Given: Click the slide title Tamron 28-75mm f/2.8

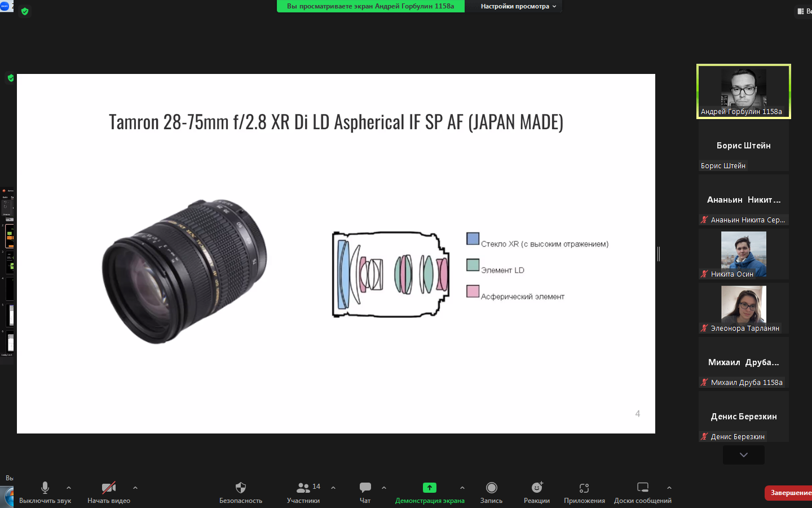Looking at the screenshot, I should pyautogui.click(x=336, y=122).
